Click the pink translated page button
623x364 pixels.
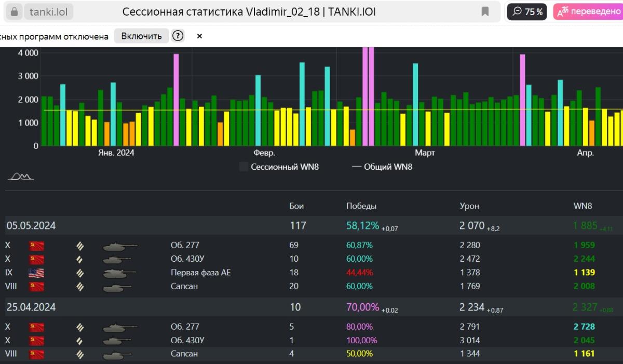(x=588, y=11)
